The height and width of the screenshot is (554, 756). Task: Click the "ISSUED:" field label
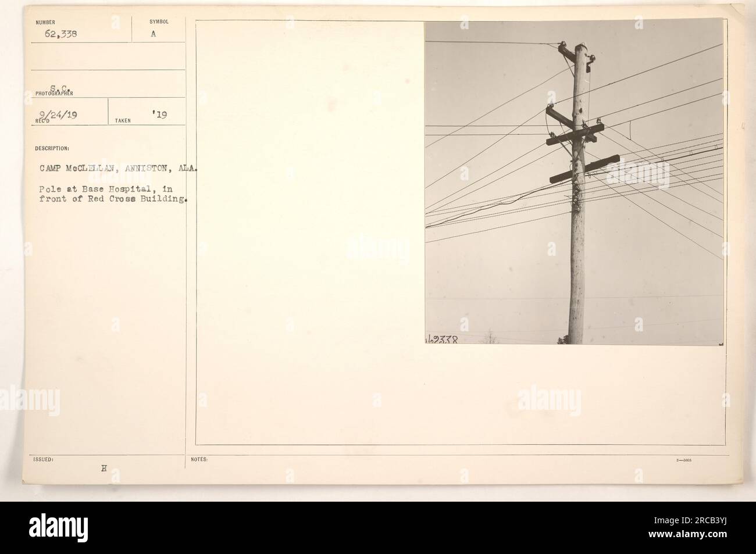coord(44,459)
